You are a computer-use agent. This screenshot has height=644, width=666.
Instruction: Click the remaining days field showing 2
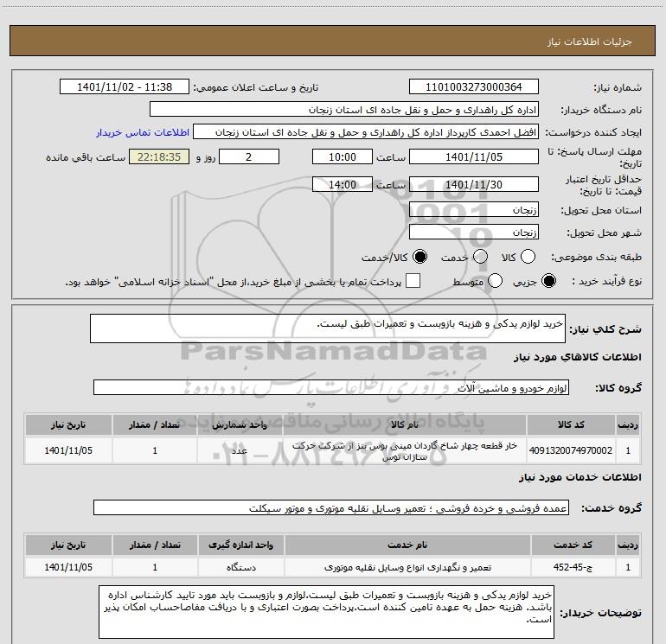click(x=249, y=156)
